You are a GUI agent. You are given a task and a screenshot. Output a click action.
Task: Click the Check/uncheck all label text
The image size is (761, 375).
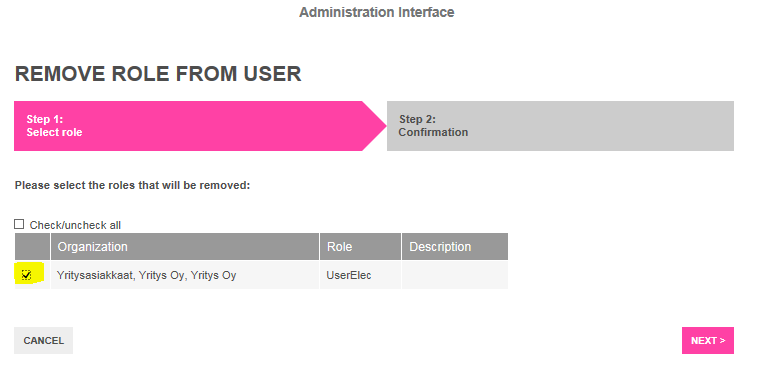pyautogui.click(x=75, y=225)
